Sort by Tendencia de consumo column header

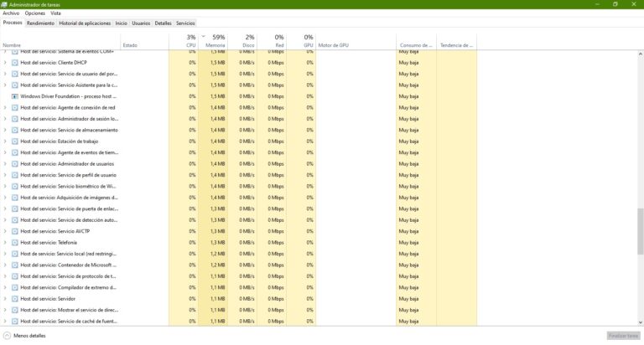tap(456, 41)
